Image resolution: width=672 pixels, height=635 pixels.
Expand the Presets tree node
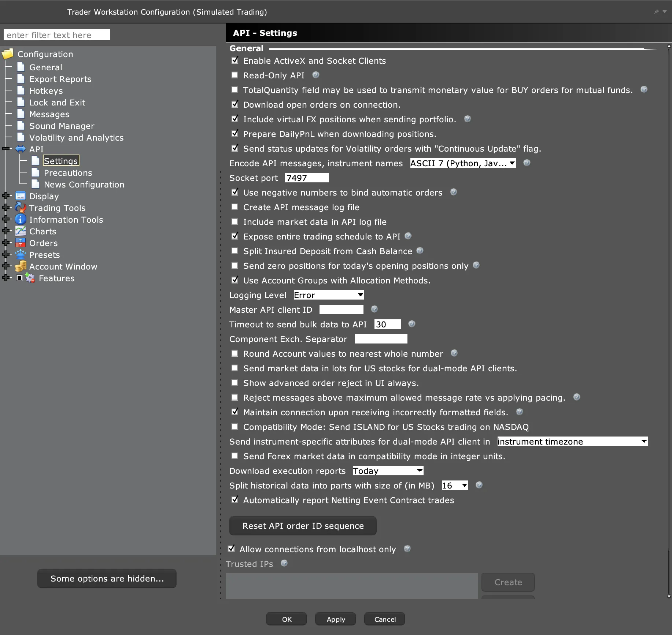coord(6,254)
